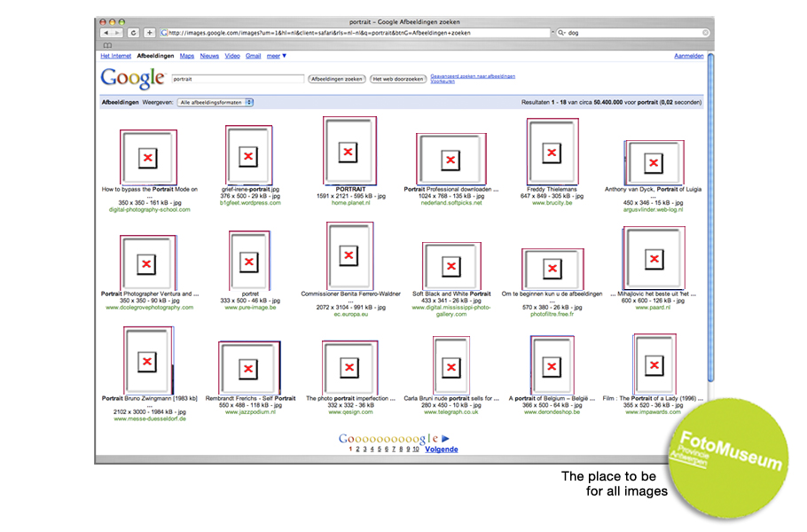The image size is (807, 532).
Task: Open the Carla Bruni portrait thumbnail
Action: [x=451, y=365]
